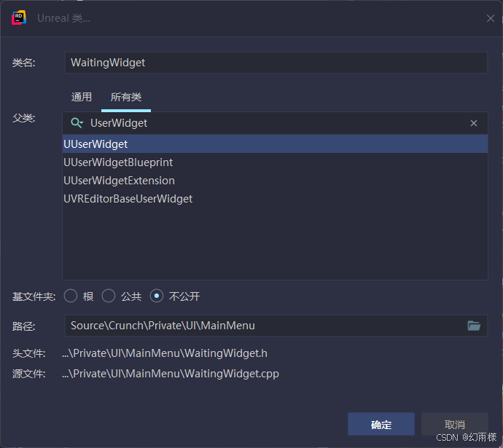Clear the UserWidget search text
Screen dimensions: 503x448
click(474, 123)
